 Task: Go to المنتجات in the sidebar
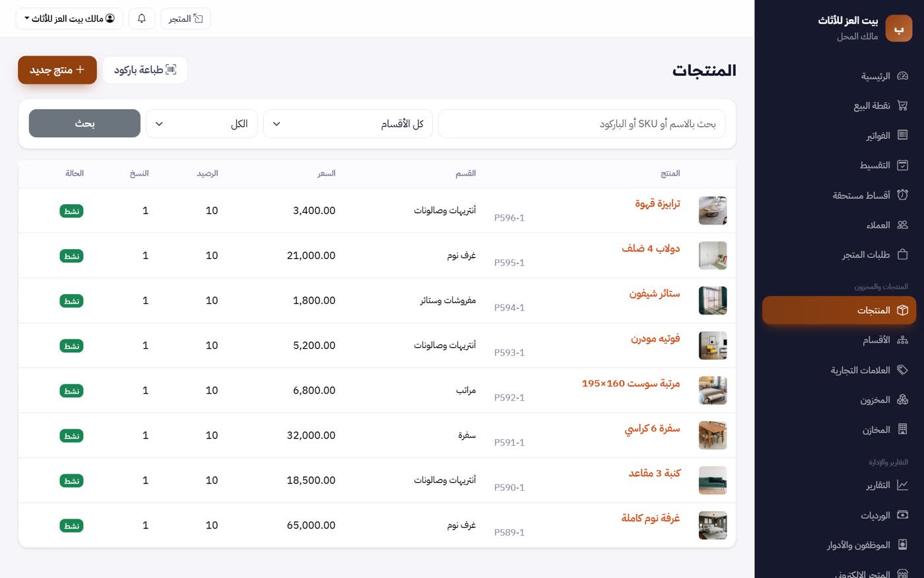click(839, 310)
